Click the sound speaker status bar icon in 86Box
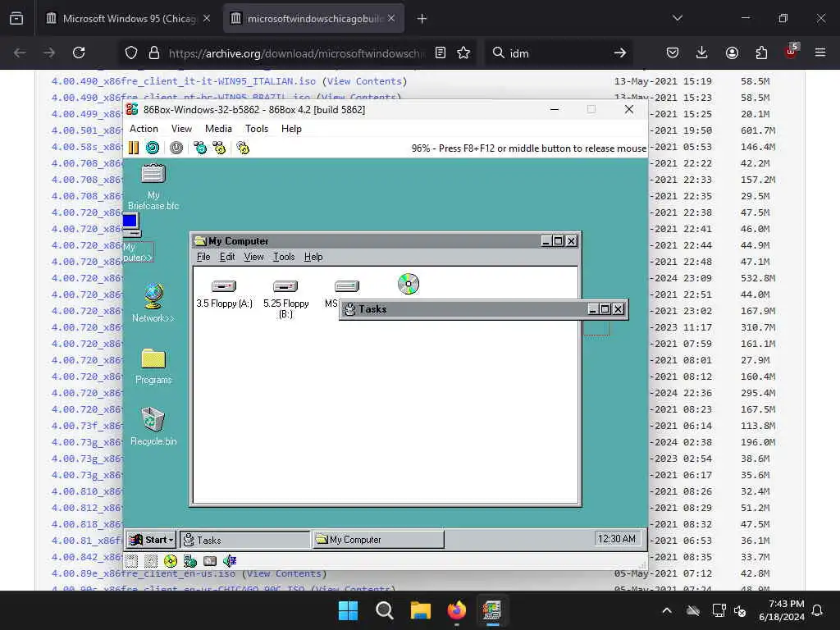The image size is (840, 630). tap(230, 561)
